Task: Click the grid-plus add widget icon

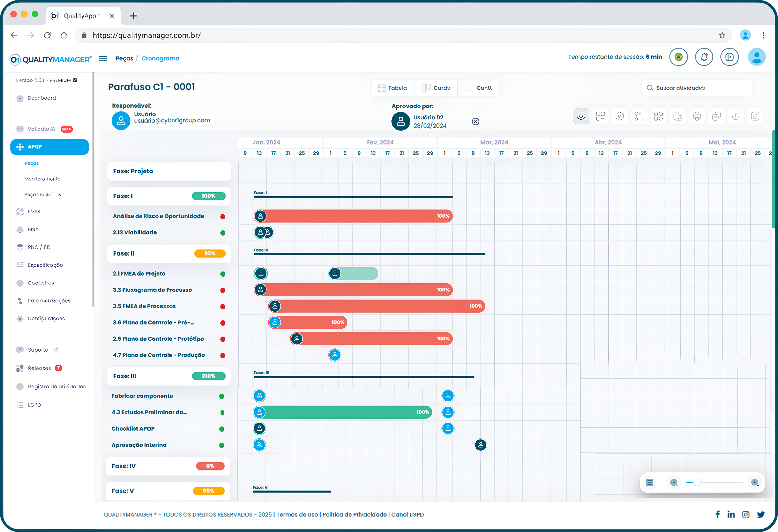Action: (600, 116)
